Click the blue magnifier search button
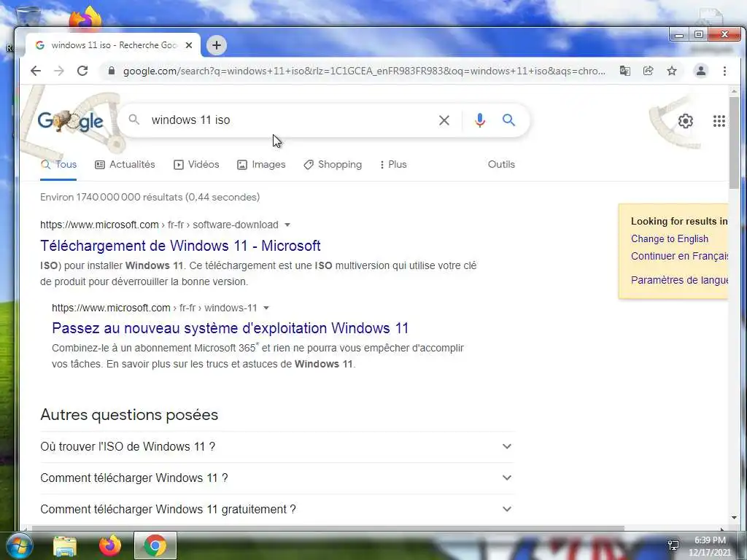747x560 pixels. pos(508,120)
